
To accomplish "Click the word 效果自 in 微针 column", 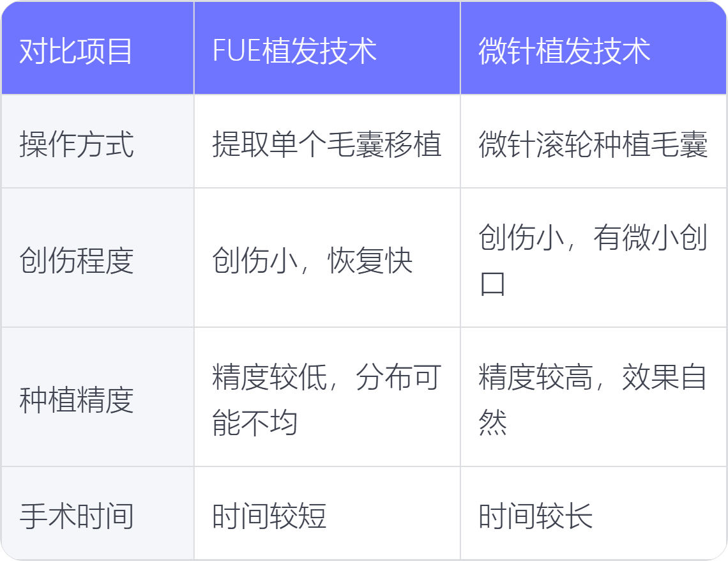I will pos(664,376).
